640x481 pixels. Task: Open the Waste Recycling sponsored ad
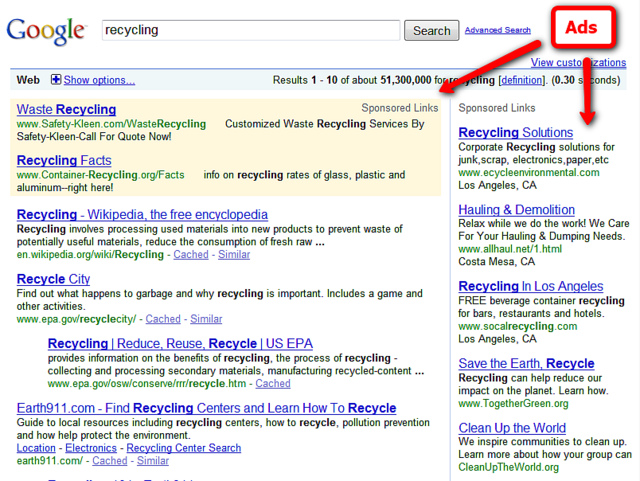(x=66, y=109)
